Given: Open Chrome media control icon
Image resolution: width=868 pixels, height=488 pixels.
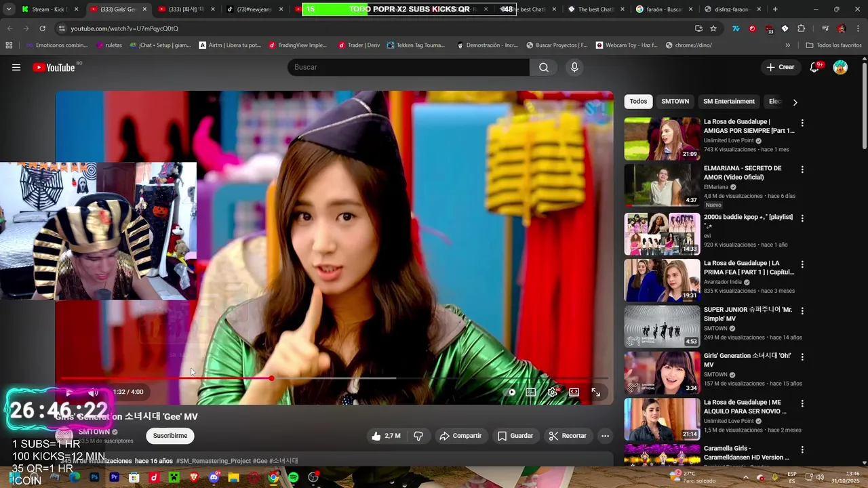Looking at the screenshot, I should coord(825,28).
